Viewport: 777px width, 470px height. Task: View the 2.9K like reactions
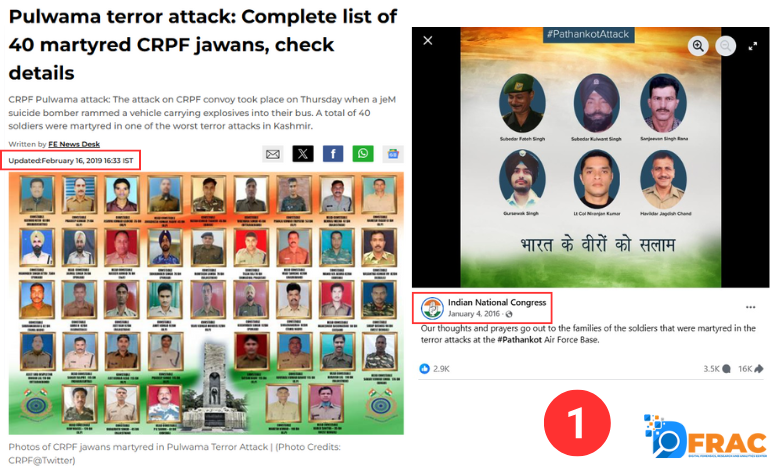[435, 369]
